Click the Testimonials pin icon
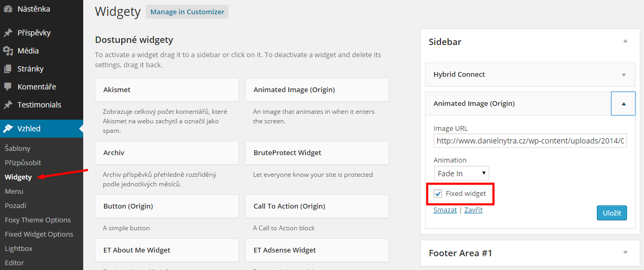This screenshot has height=270, width=644. coord(8,105)
